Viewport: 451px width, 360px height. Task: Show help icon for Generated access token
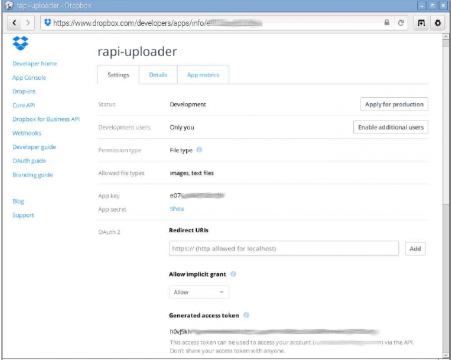pyautogui.click(x=246, y=315)
